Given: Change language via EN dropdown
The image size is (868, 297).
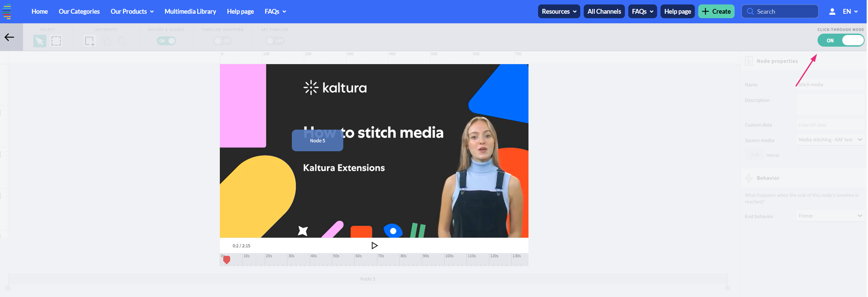Looking at the screenshot, I should click(850, 12).
